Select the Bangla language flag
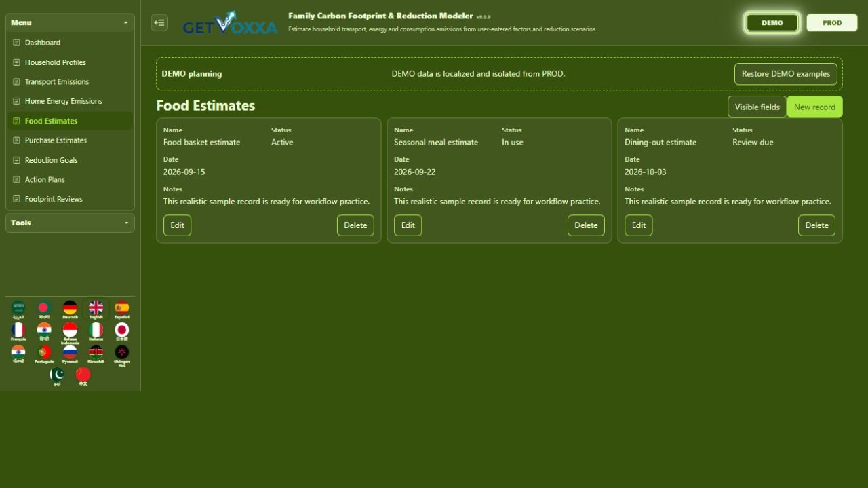The height and width of the screenshot is (488, 868). (x=44, y=309)
